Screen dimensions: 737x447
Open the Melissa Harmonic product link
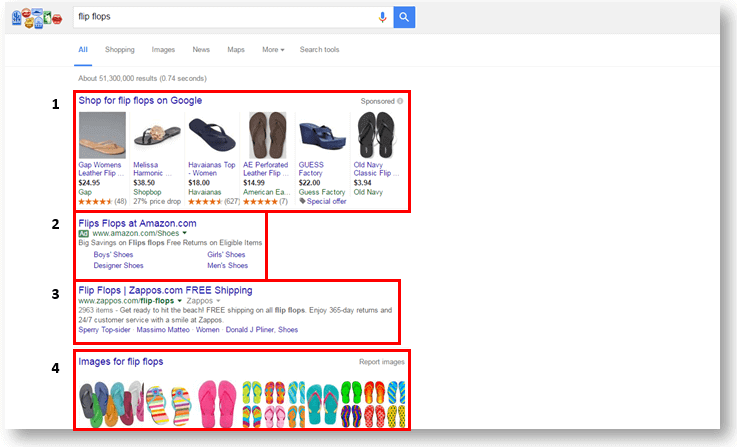coord(153,169)
